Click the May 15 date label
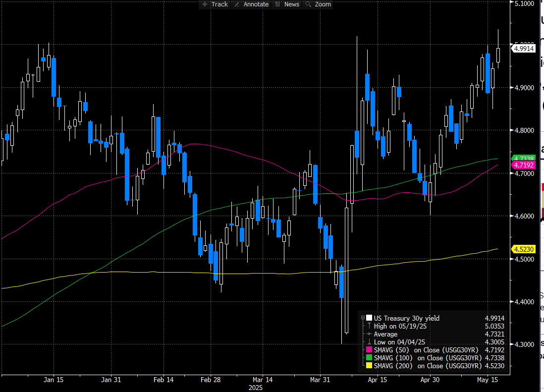The width and height of the screenshot is (544, 392). click(488, 380)
